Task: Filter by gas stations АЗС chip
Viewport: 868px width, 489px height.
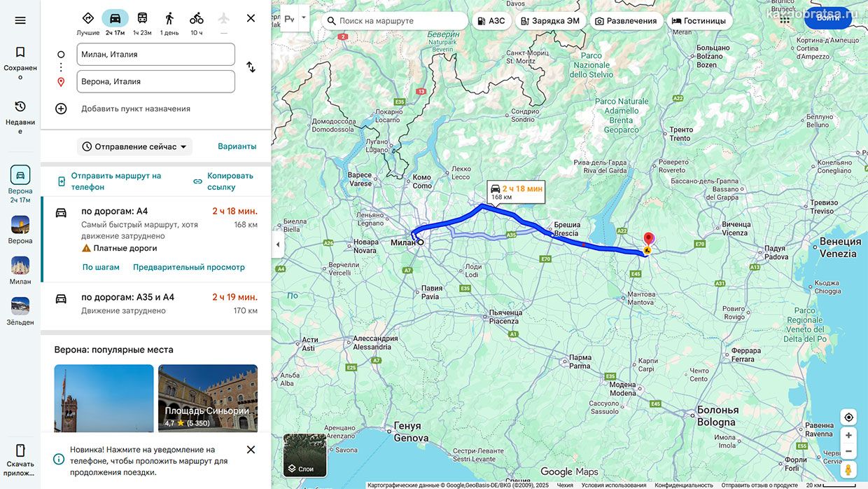Action: pyautogui.click(x=490, y=21)
